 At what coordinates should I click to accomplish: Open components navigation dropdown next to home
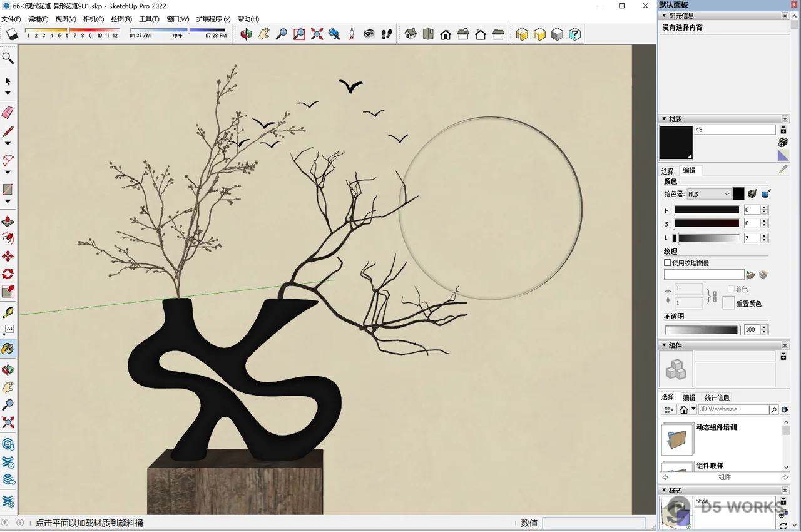[693, 409]
